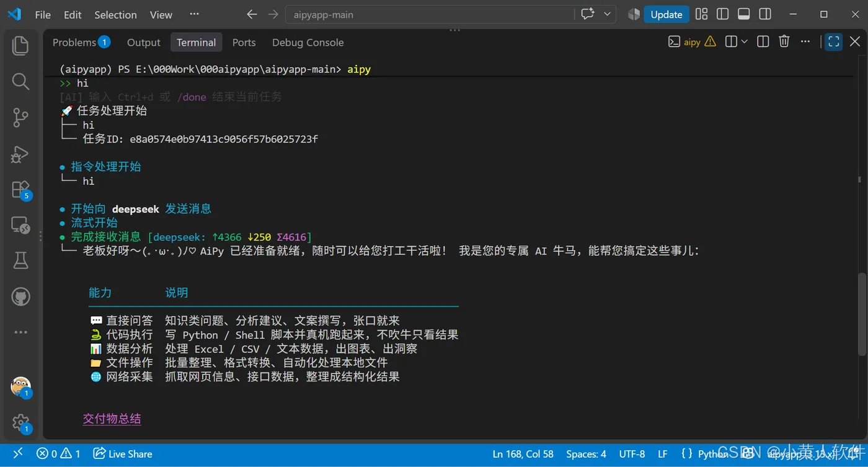Toggle the secondary side bar layout icon
Image resolution: width=868 pixels, height=467 pixels.
[765, 14]
